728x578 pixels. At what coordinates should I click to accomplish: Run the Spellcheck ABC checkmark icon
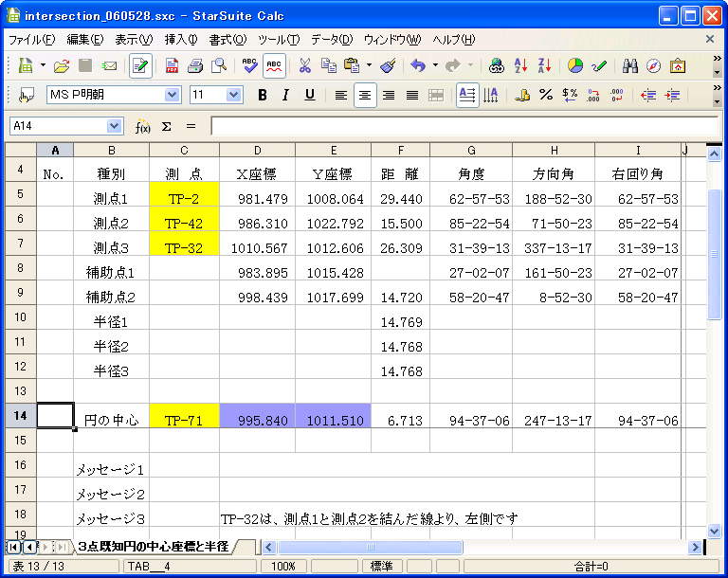pos(250,66)
